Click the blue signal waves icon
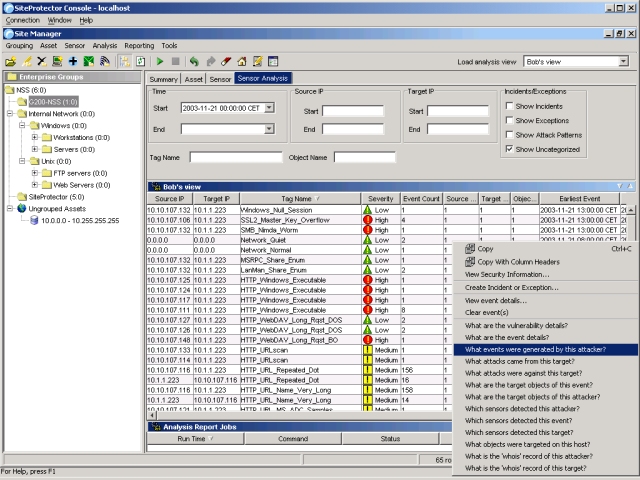The height and width of the screenshot is (480, 640). pyautogui.click(x=104, y=62)
